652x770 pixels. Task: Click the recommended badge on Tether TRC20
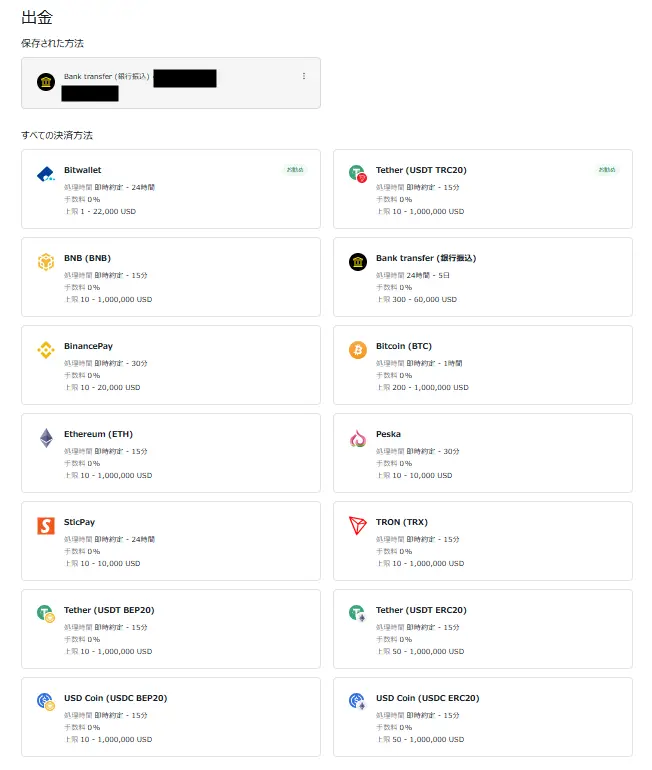click(x=607, y=170)
